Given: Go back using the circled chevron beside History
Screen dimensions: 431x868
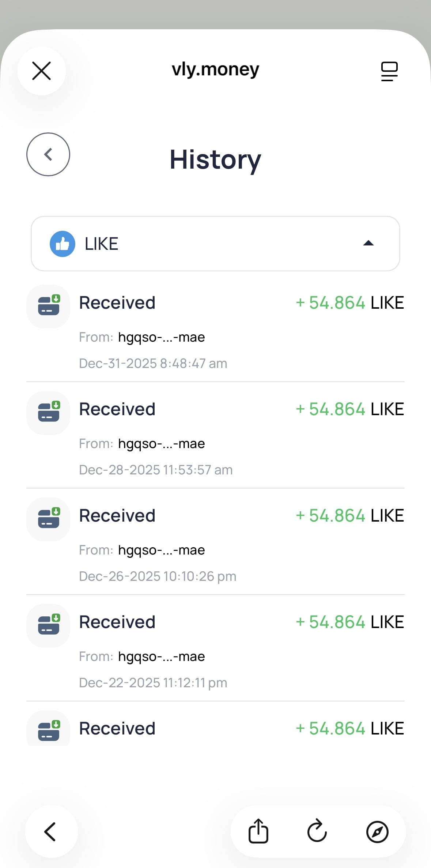Looking at the screenshot, I should (x=48, y=154).
